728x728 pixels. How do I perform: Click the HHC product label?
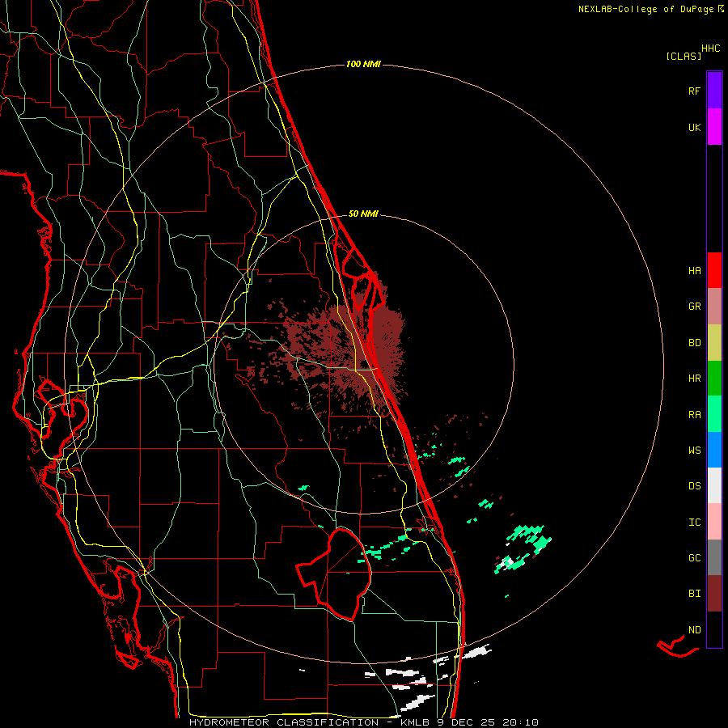click(711, 49)
